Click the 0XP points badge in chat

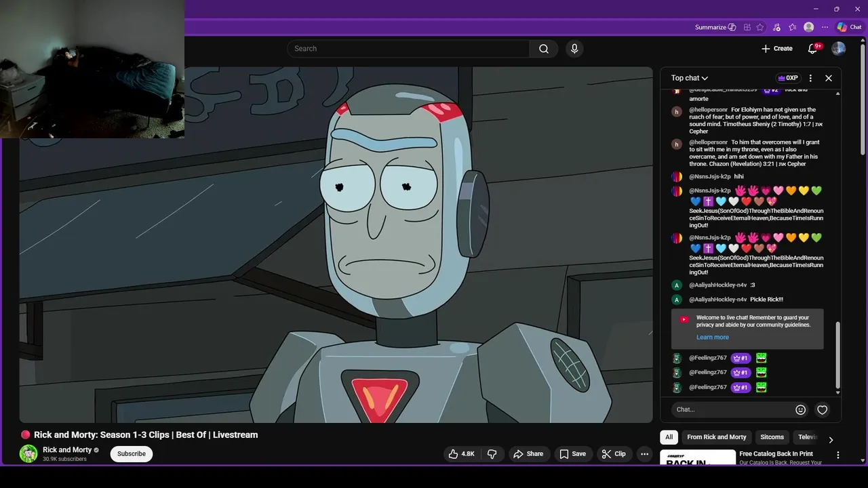pyautogui.click(x=788, y=78)
